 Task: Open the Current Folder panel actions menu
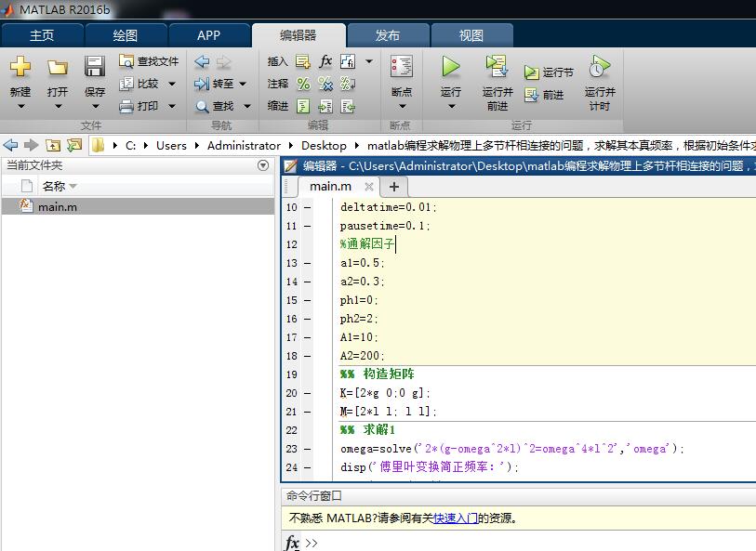(x=263, y=165)
